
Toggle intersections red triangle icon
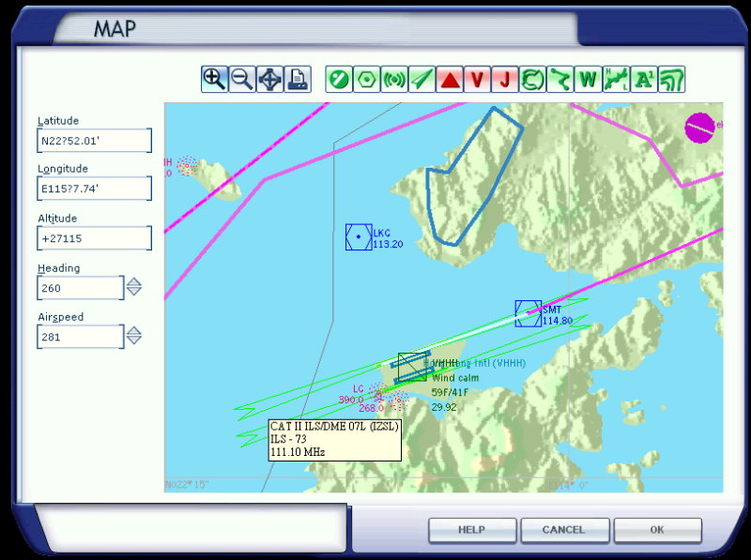tap(450, 79)
